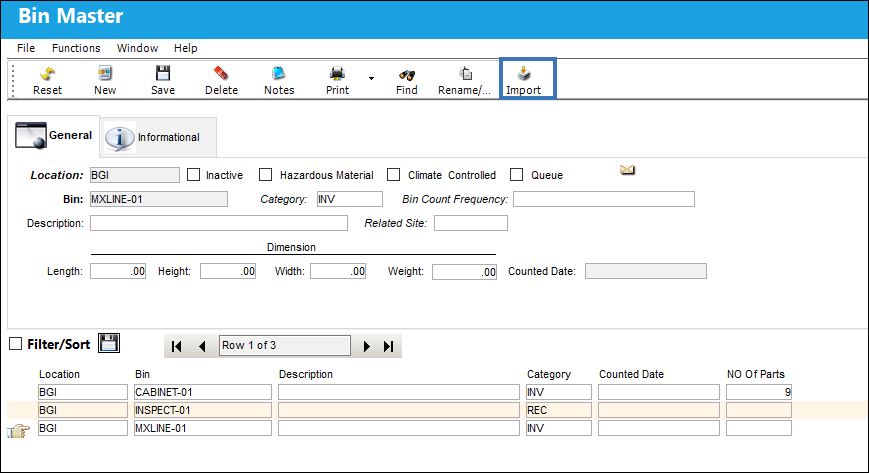Click Counted Date cell of INSPECT-01 row
The height and width of the screenshot is (473, 869).
tap(659, 410)
